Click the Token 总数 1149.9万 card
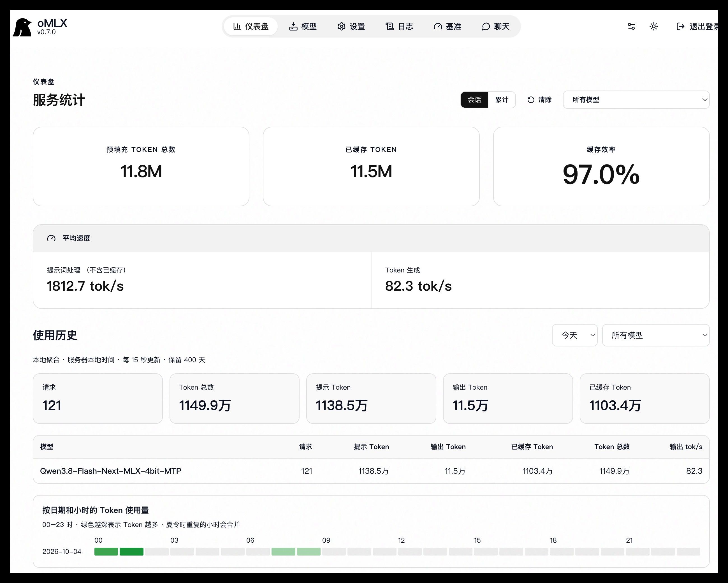728x583 pixels. [x=234, y=398]
